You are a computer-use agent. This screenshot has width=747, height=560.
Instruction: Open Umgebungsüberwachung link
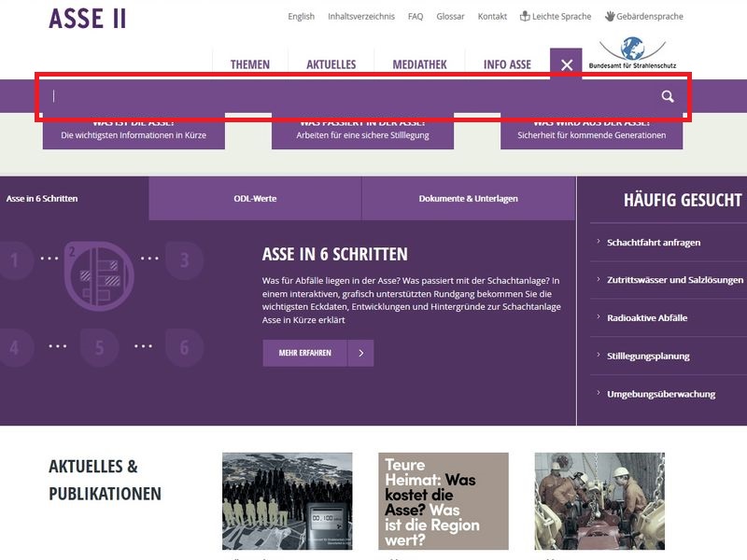point(661,394)
